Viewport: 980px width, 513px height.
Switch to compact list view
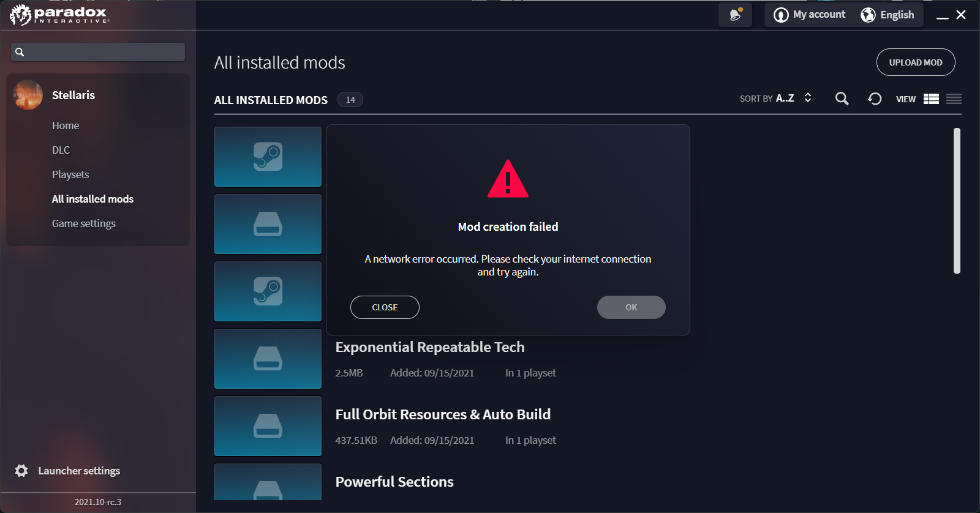[954, 99]
